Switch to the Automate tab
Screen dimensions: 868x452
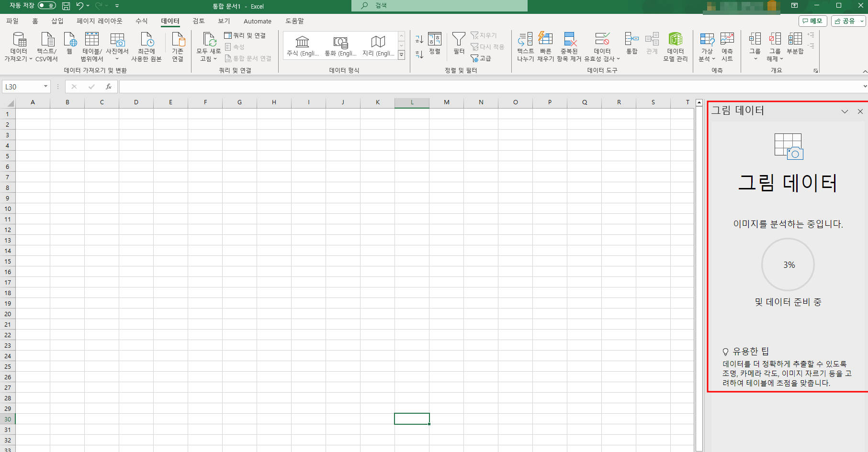[258, 21]
